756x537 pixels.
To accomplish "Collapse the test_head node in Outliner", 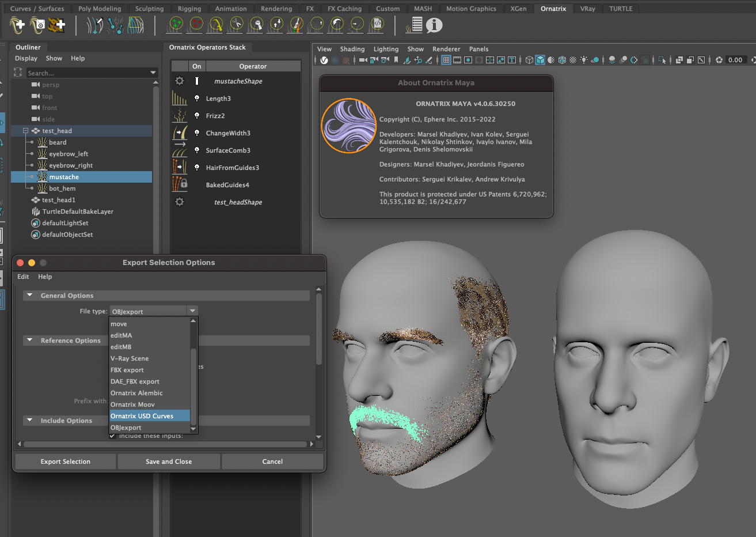I will (25, 131).
